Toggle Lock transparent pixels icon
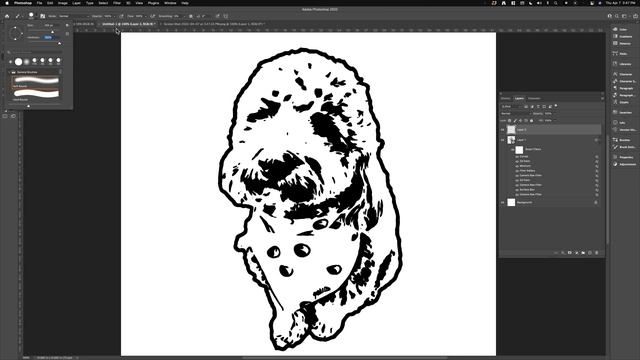Screen dimensions: 640x360 (x=509, y=120)
